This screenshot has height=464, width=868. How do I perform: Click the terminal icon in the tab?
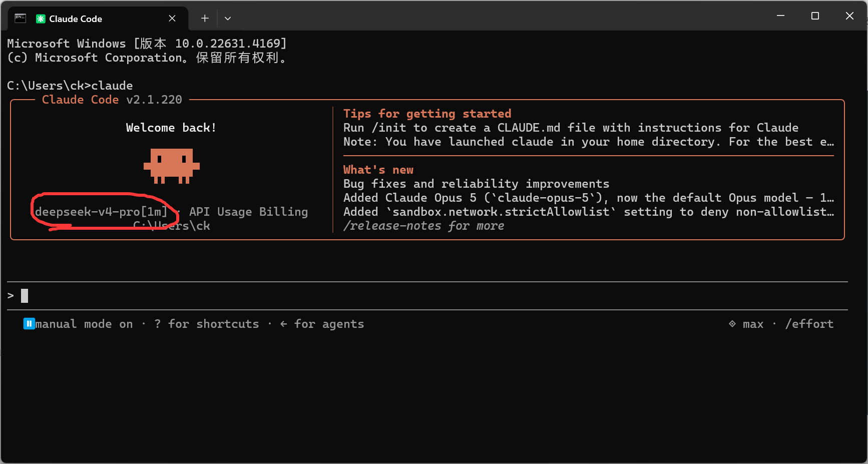click(21, 19)
